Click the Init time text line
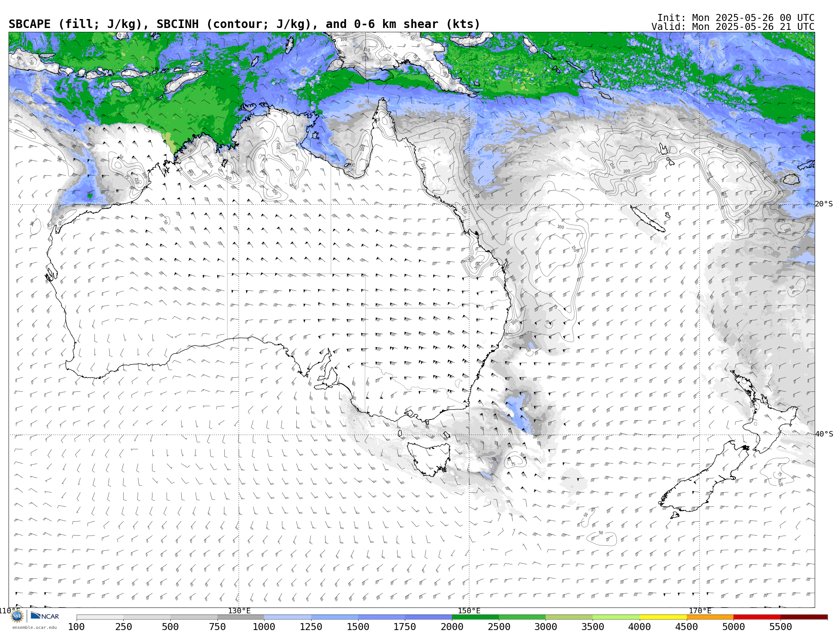This screenshot has width=840, height=632. 736,18
